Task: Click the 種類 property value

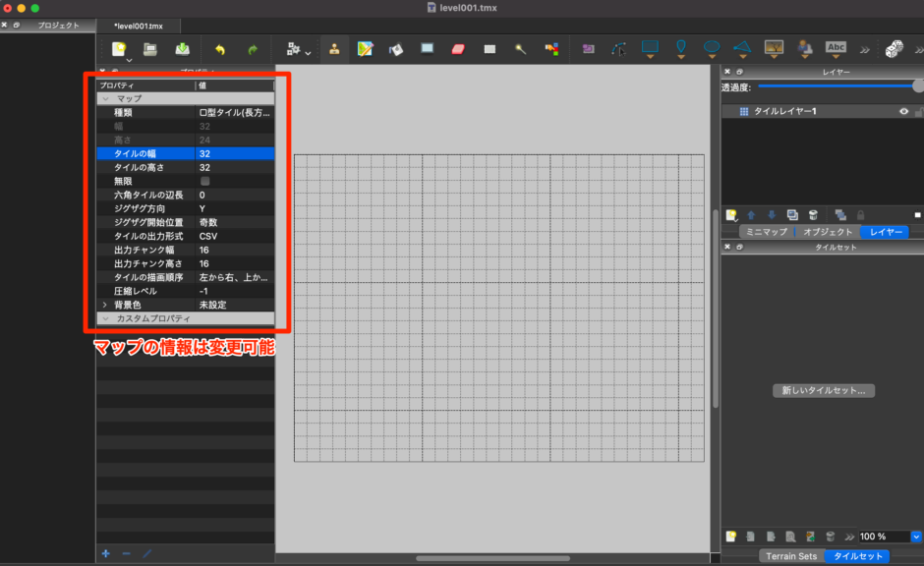Action: click(x=235, y=112)
